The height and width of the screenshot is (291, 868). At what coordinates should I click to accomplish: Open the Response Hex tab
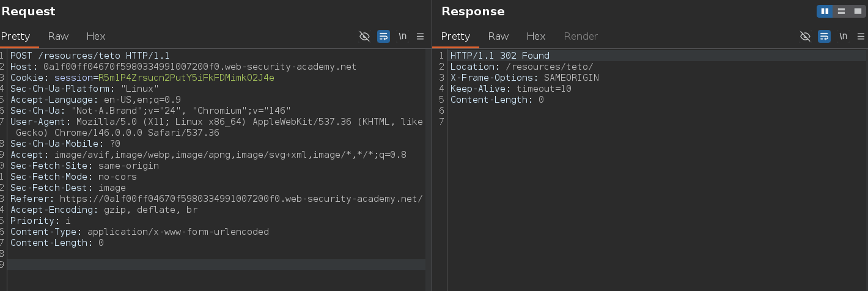(x=536, y=36)
